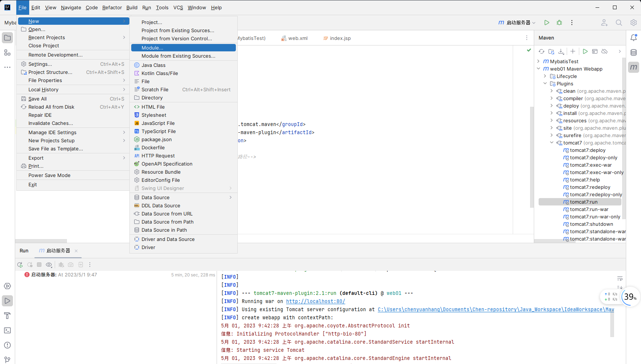Screen dimensions: 641x364
Task: Click the more actions kebab in top toolbar
Action: (x=572, y=23)
